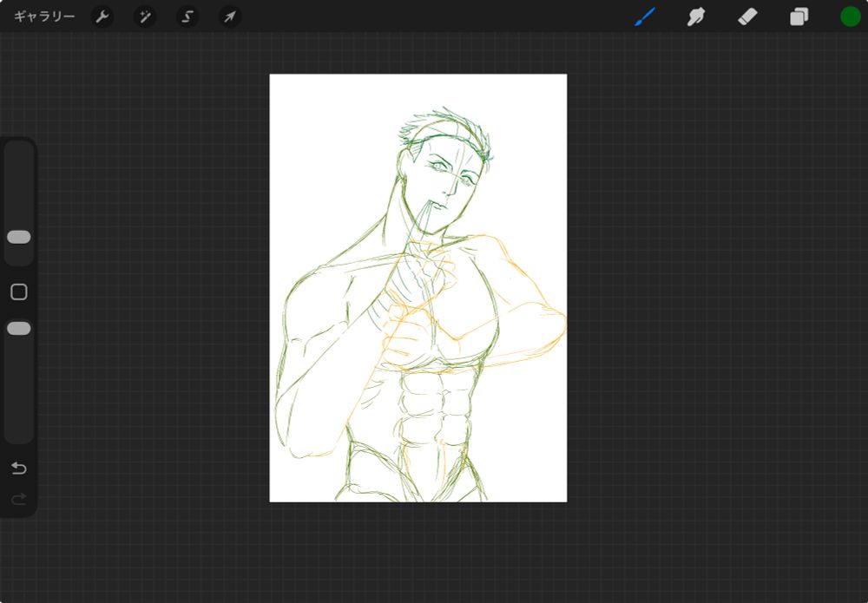Activate the Selection S-shaped tool
The width and height of the screenshot is (868, 603).
pos(187,16)
